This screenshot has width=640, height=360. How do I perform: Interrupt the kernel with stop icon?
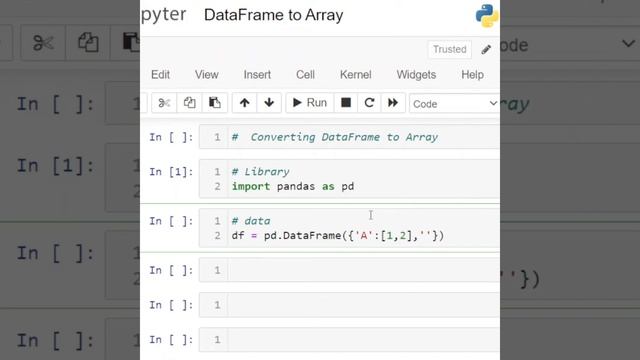pyautogui.click(x=346, y=103)
